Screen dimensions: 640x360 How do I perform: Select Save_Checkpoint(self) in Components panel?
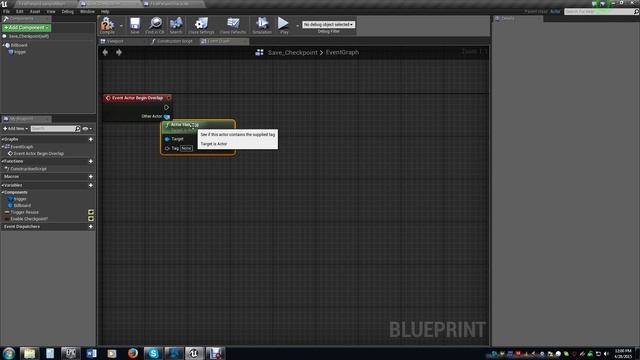coord(29,36)
